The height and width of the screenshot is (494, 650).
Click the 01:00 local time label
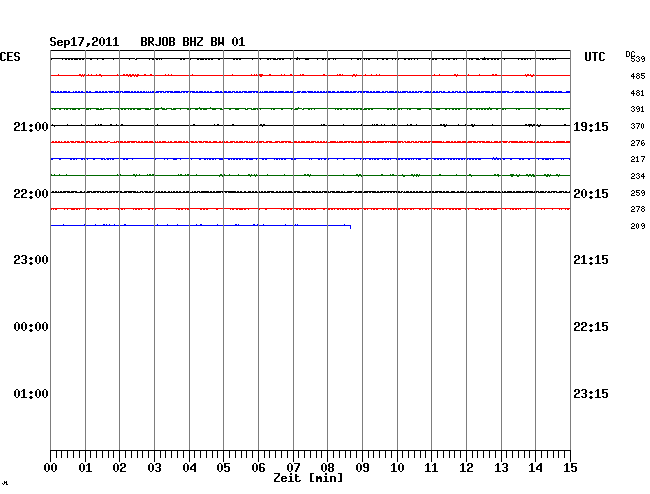(x=31, y=393)
